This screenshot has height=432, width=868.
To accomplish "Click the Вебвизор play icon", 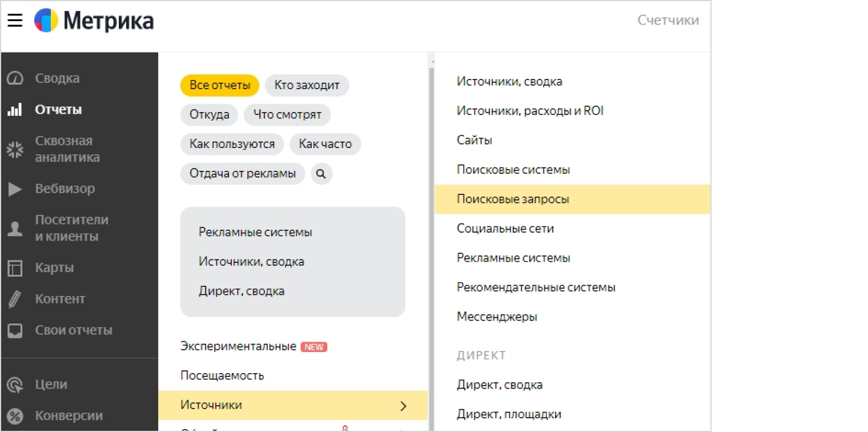I will tap(15, 189).
